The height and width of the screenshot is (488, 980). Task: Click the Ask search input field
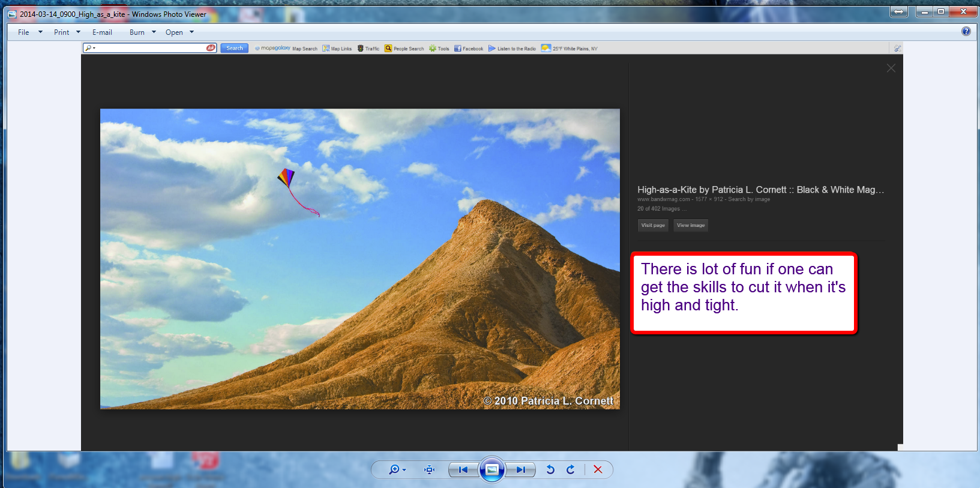pos(150,48)
